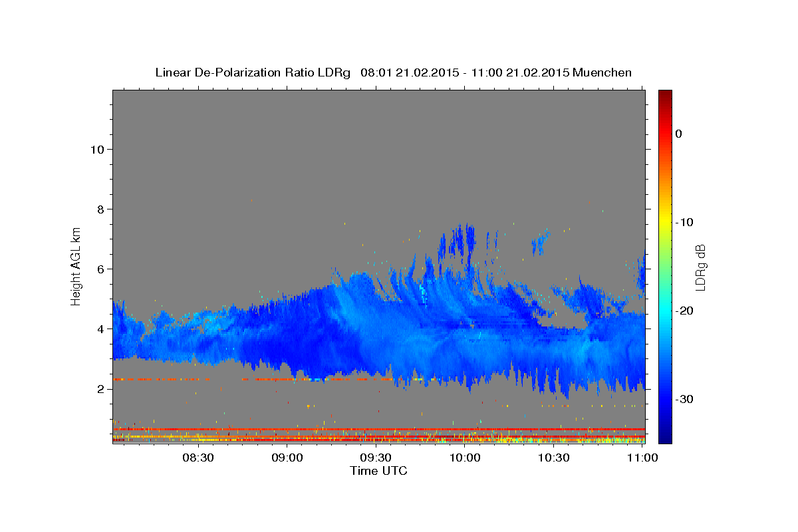Click the 10:00 time tick label

(x=465, y=458)
